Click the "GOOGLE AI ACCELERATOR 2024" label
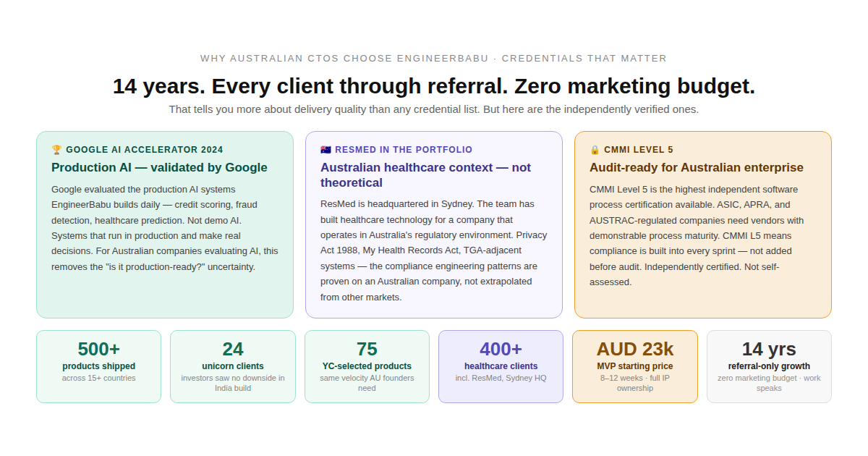The image size is (868, 456). [x=145, y=150]
